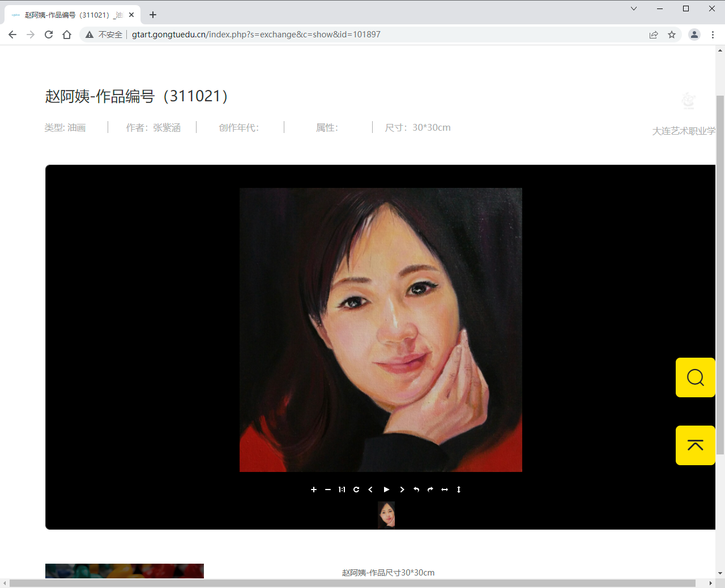Viewport: 725px width, 588px height.
Task: Click the page title 赵阿姨-作品编号 (311021)
Action: tap(137, 96)
